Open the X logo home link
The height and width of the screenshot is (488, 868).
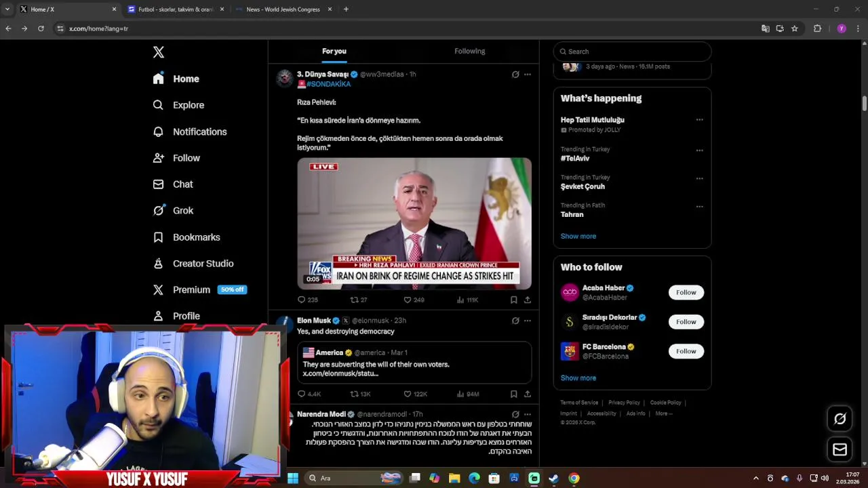pyautogui.click(x=158, y=52)
